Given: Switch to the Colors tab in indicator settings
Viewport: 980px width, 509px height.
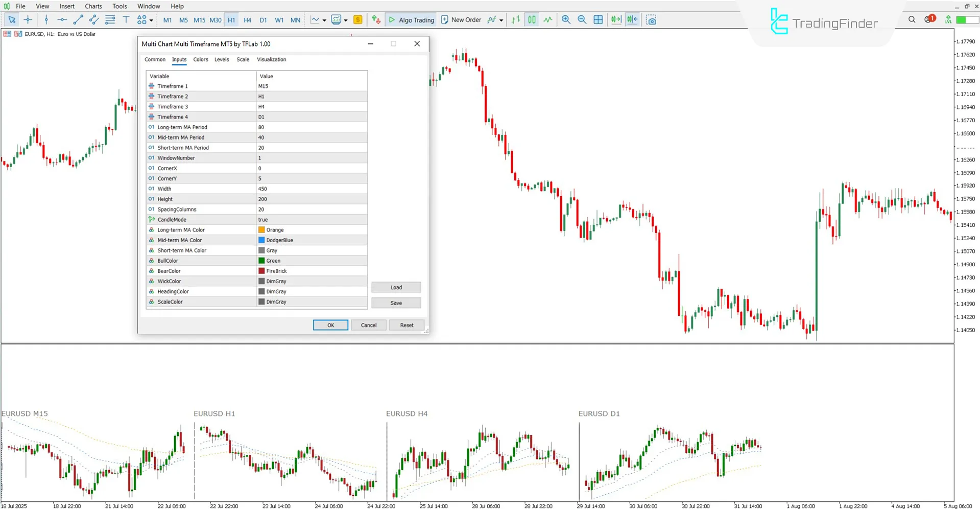Looking at the screenshot, I should coord(200,59).
